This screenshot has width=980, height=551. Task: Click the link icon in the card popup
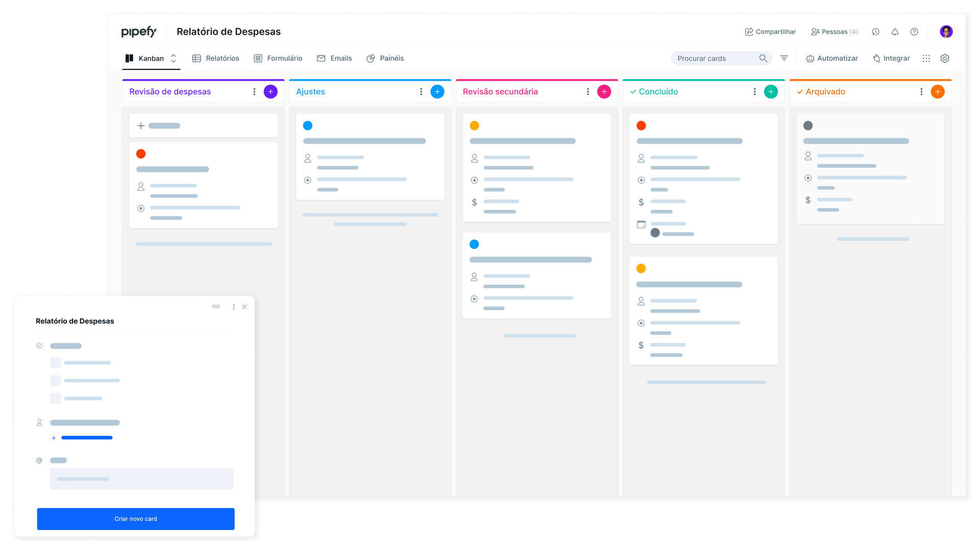215,306
